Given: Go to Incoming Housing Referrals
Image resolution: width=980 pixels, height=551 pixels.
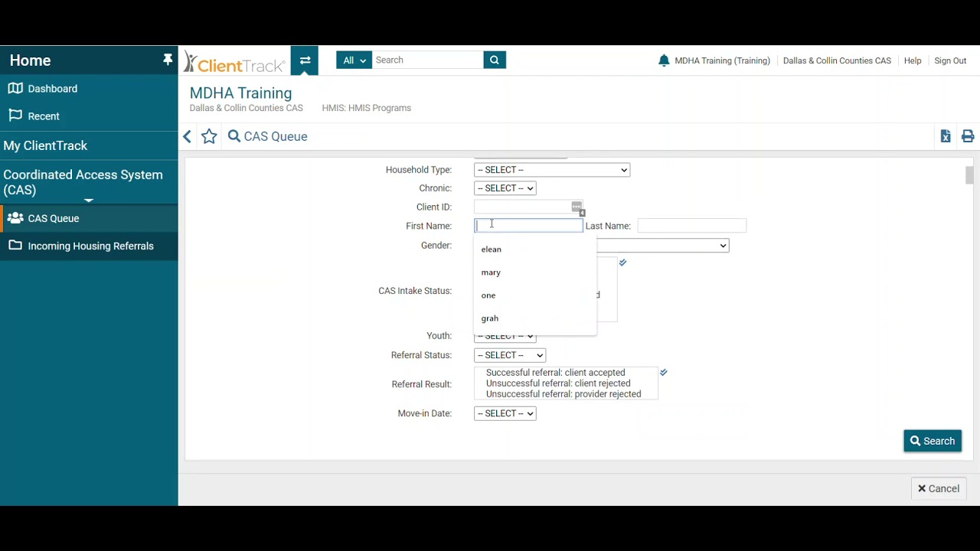Looking at the screenshot, I should 90,246.
